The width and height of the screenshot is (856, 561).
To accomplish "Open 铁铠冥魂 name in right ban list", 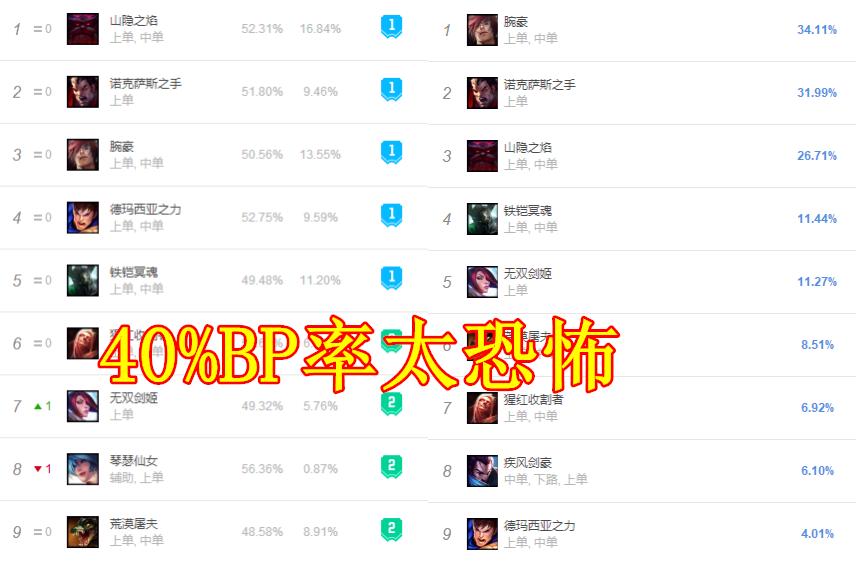I will [x=527, y=211].
